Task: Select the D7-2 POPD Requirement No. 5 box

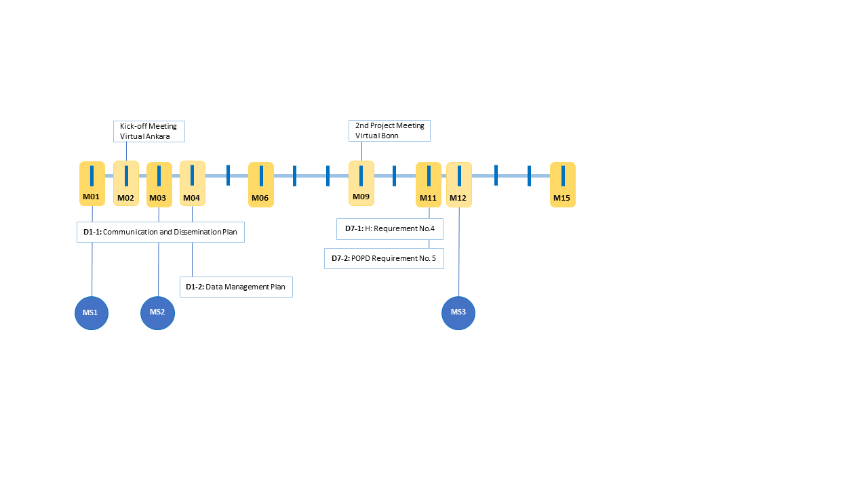Action: 384,258
